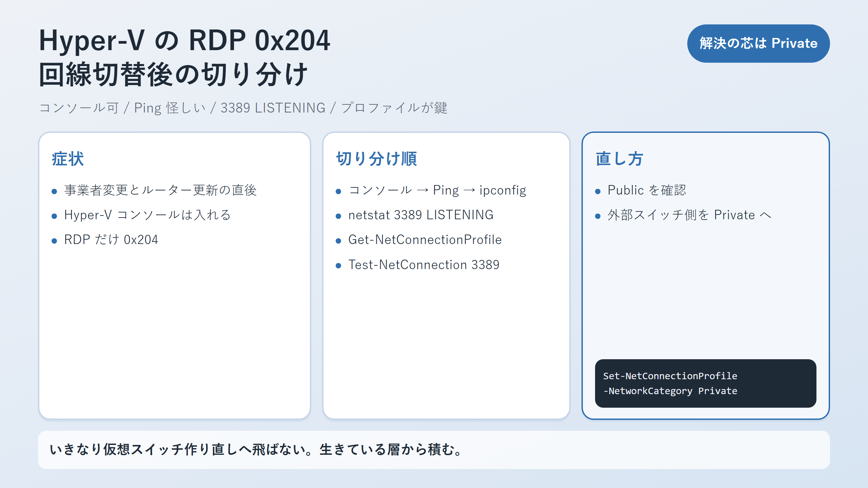Click the bullet Public を確認

[647, 190]
